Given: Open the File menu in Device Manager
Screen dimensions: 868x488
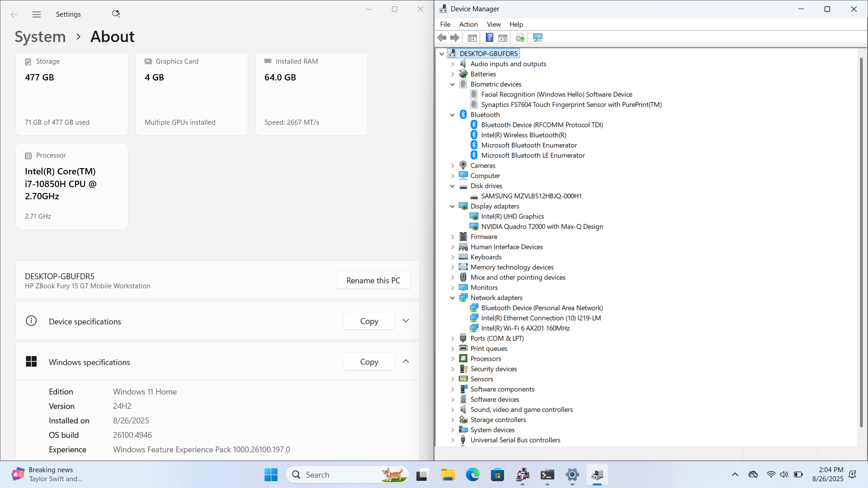Looking at the screenshot, I should [x=445, y=24].
